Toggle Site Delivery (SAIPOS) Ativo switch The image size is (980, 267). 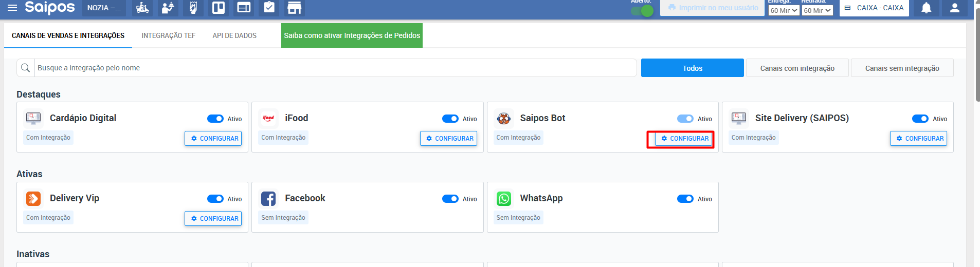(x=920, y=119)
